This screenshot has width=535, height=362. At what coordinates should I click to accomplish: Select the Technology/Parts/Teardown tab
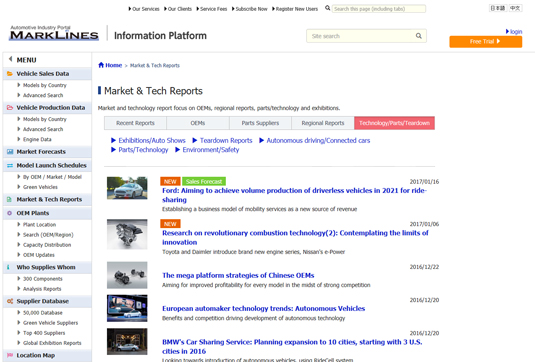pyautogui.click(x=394, y=123)
